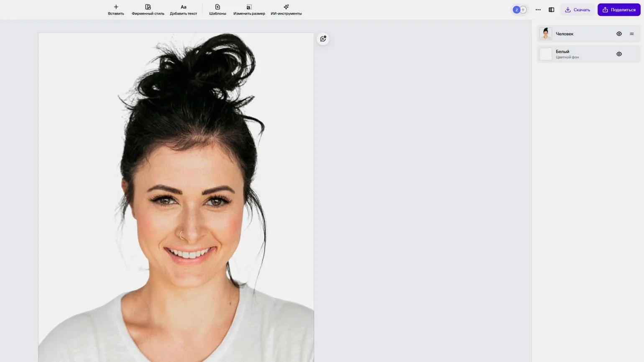This screenshot has width=644, height=362.
Task: Hide the Белый background layer
Action: [x=619, y=54]
